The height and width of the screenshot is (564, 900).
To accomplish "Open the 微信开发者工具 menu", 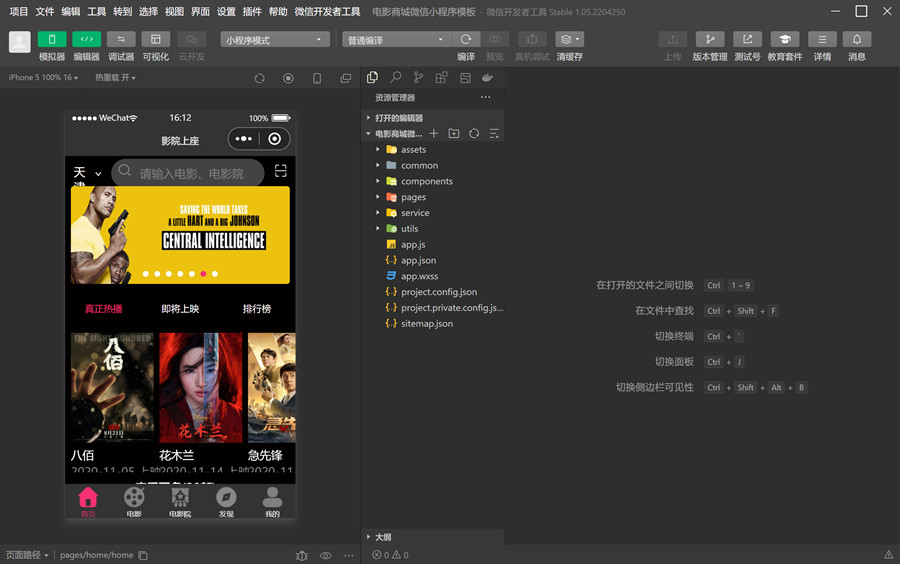I will [327, 11].
